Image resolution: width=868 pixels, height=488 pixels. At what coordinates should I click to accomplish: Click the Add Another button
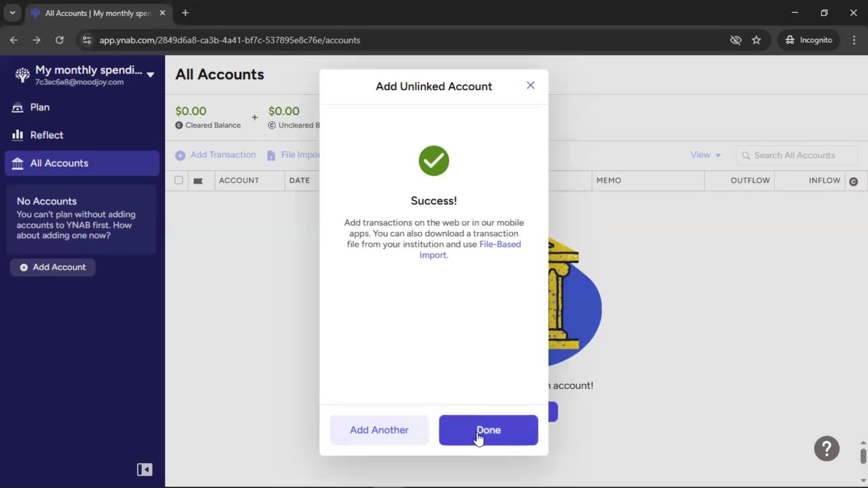pyautogui.click(x=379, y=430)
